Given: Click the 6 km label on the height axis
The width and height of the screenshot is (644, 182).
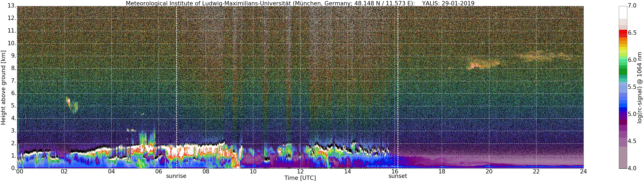Looking at the screenshot, I should click(14, 93).
